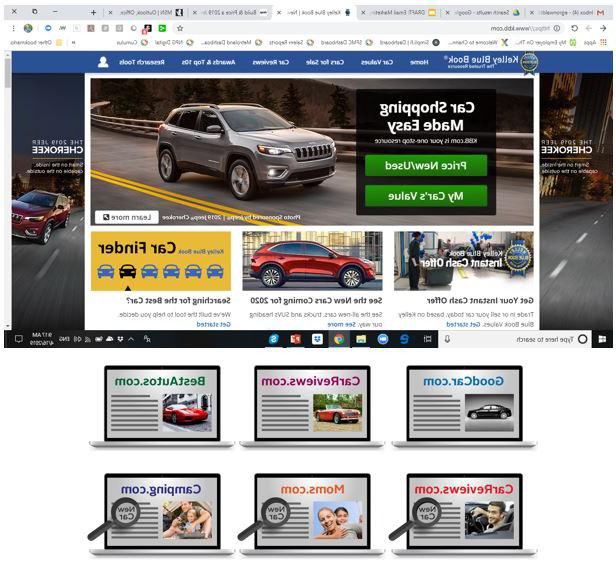Launch Microsoft Edge from the taskbar
This screenshot has height=562, width=616.
point(404,339)
